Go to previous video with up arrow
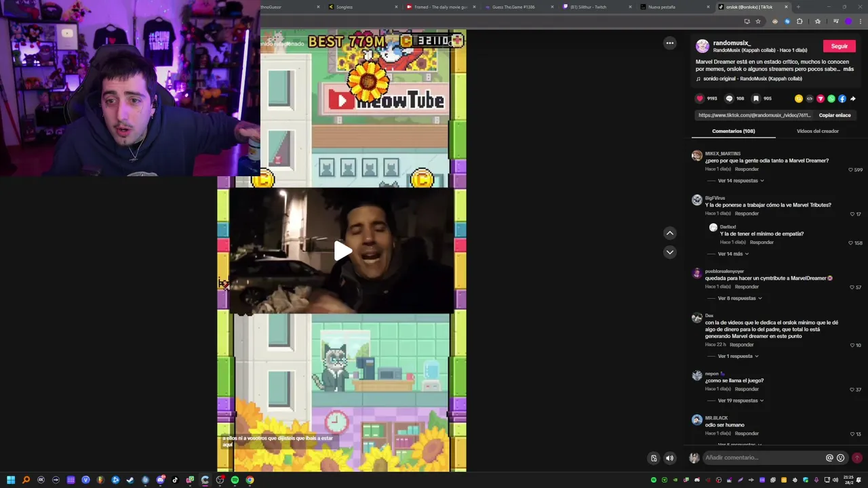 (x=670, y=233)
